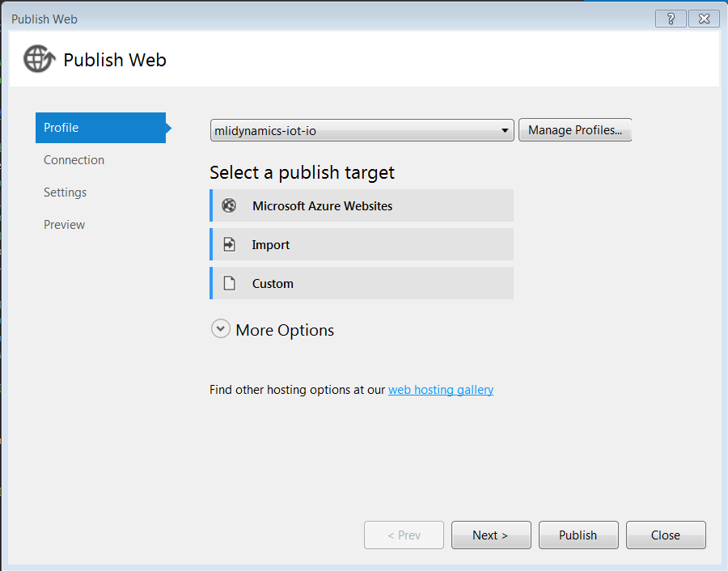
Task: Click the Import arrow document icon
Action: [x=230, y=244]
